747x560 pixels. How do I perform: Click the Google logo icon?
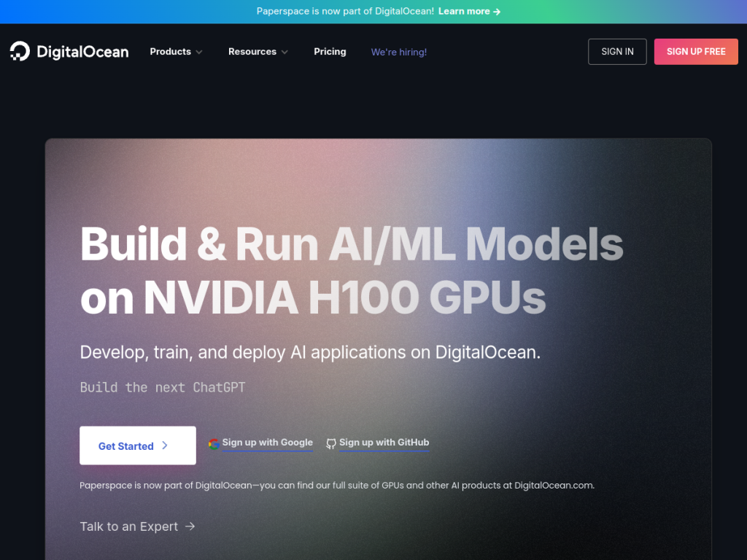(x=214, y=444)
